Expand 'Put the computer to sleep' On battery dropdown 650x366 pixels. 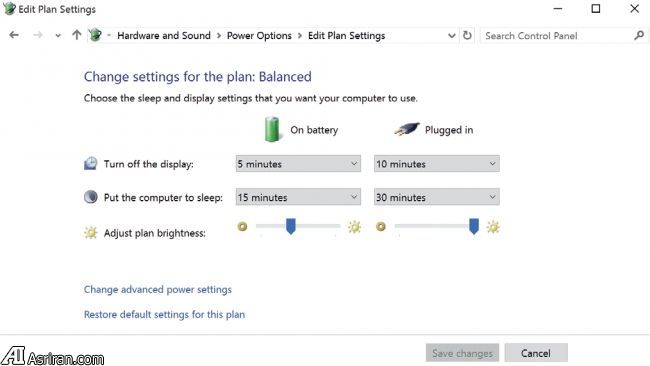coord(298,197)
